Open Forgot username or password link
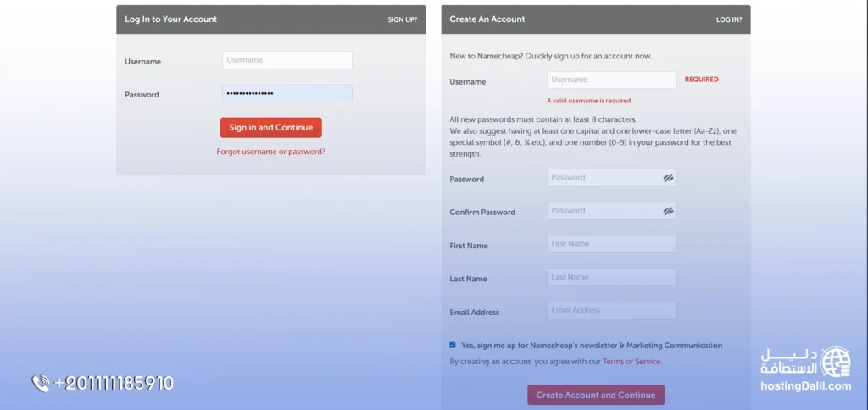The width and height of the screenshot is (868, 410). tap(271, 152)
